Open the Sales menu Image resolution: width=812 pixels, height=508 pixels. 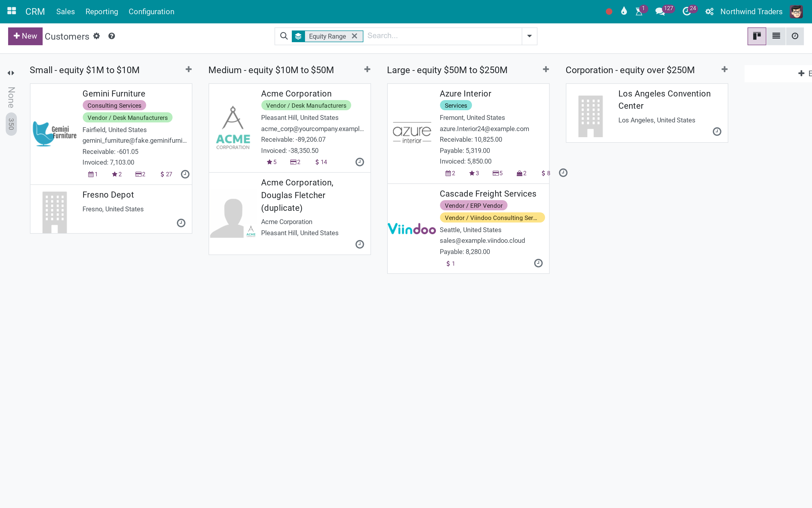click(65, 11)
